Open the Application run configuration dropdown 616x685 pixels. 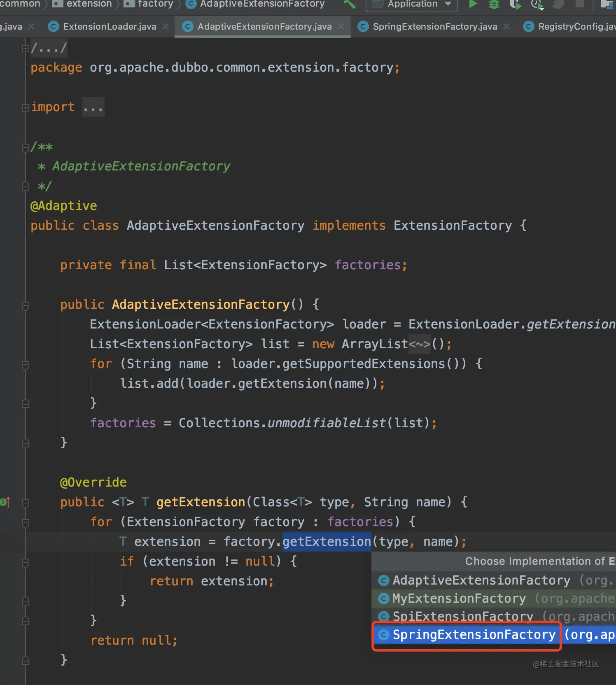tap(412, 5)
